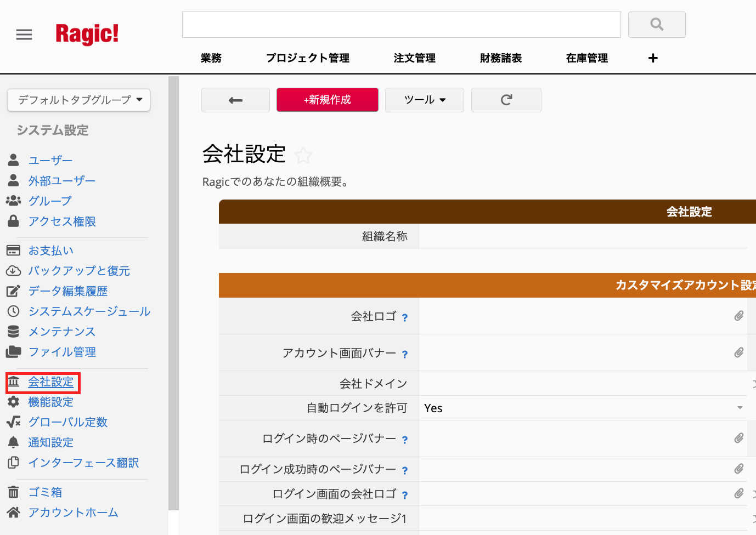
Task: Click the magnifying glass search button
Action: pos(656,25)
